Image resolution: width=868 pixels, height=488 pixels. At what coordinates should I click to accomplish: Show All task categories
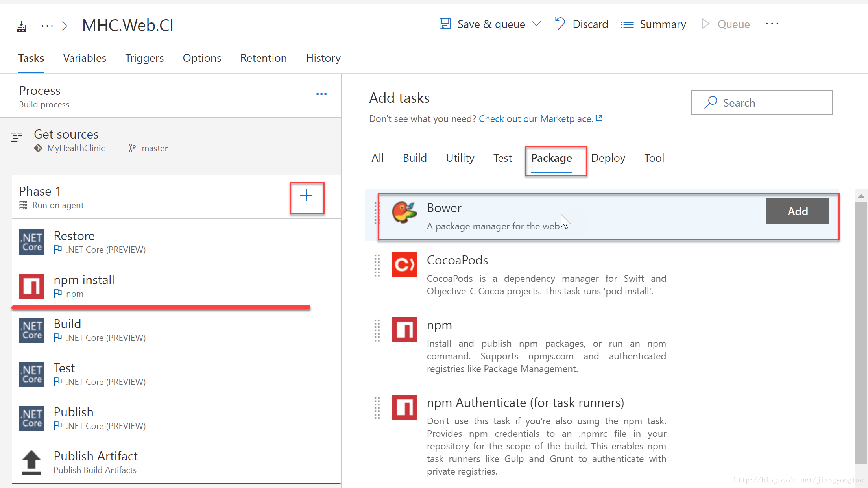(x=377, y=158)
